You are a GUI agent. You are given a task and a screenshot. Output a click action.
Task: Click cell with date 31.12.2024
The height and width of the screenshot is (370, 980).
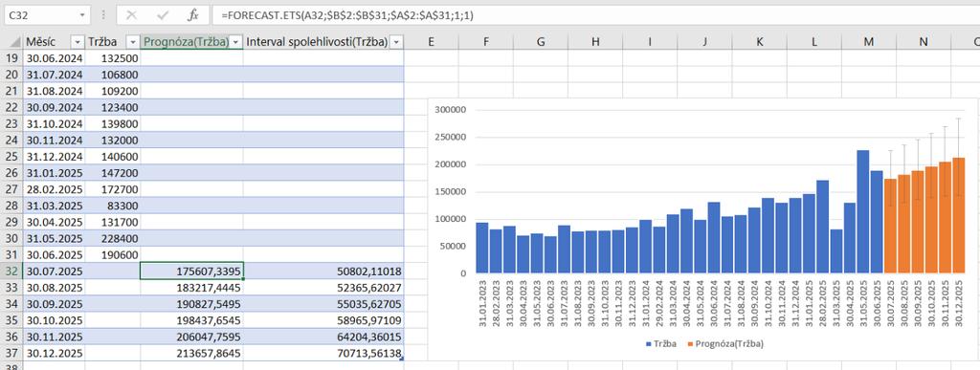click(54, 156)
